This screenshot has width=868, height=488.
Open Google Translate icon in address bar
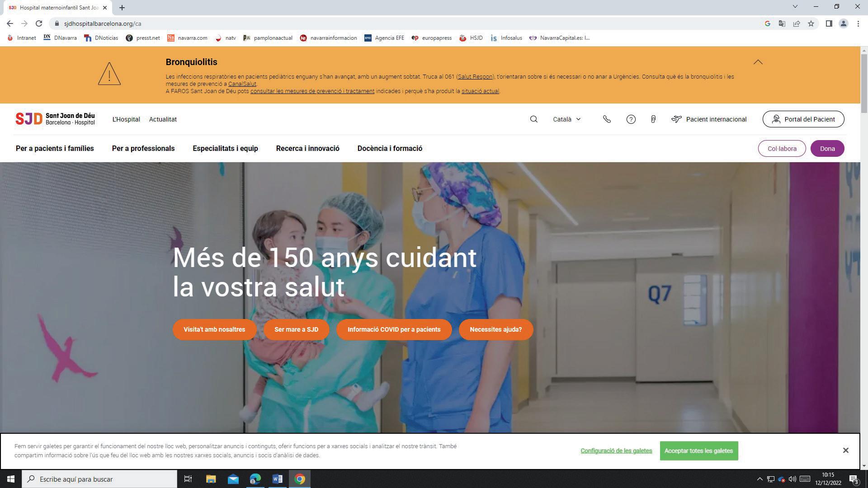click(x=782, y=23)
